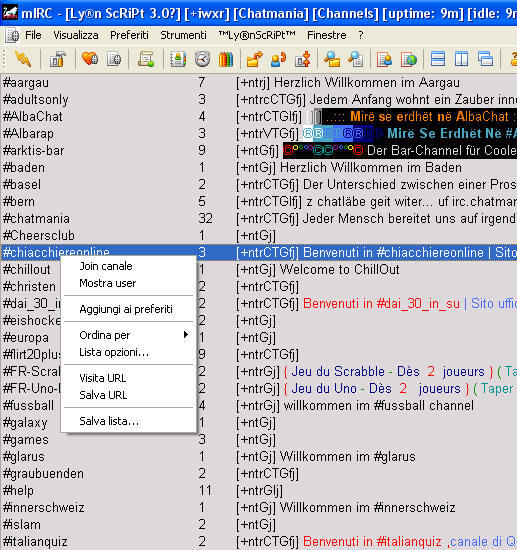The image size is (517, 550).
Task: Select the #basel channel row
Action: click(x=258, y=185)
